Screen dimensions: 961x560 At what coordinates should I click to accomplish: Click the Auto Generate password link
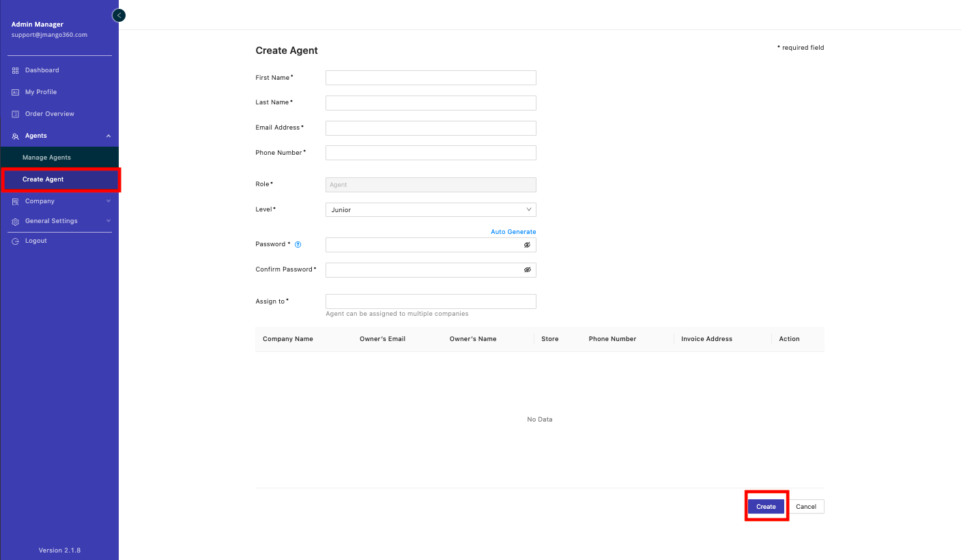pos(513,232)
